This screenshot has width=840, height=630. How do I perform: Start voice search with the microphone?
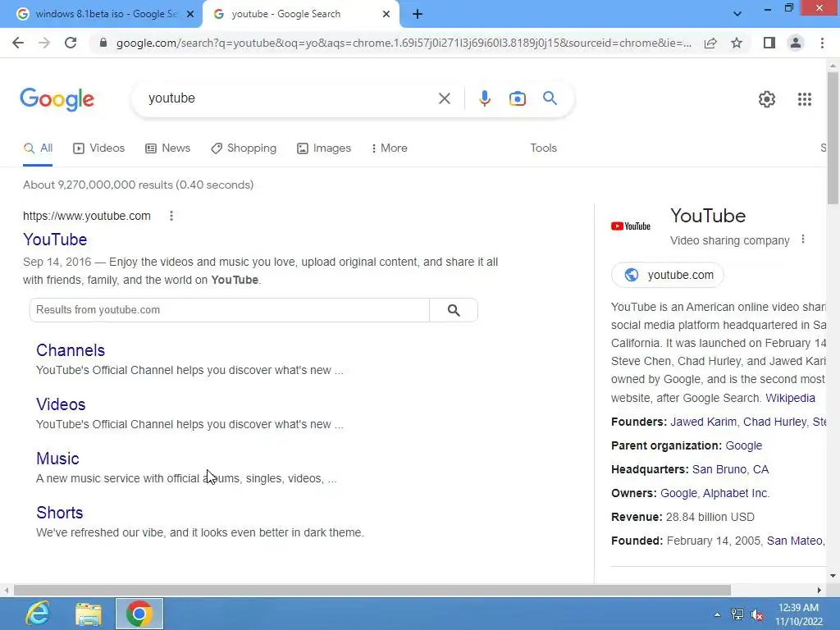coord(484,98)
